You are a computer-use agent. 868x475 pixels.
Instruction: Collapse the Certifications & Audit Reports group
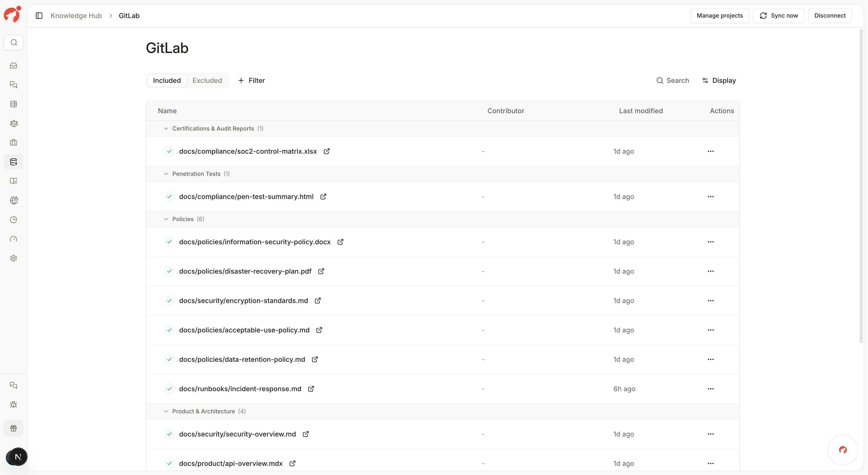click(166, 129)
